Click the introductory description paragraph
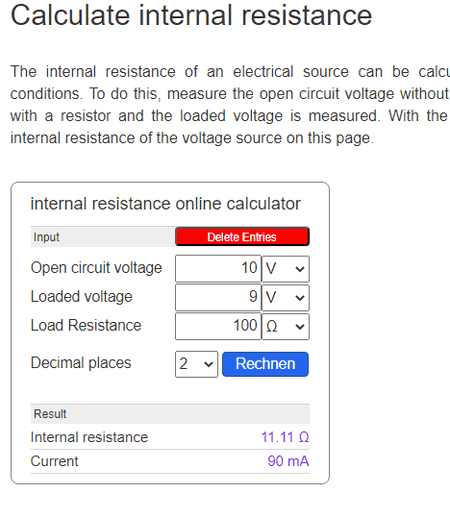Screen dimensions: 450x518 click(230, 105)
